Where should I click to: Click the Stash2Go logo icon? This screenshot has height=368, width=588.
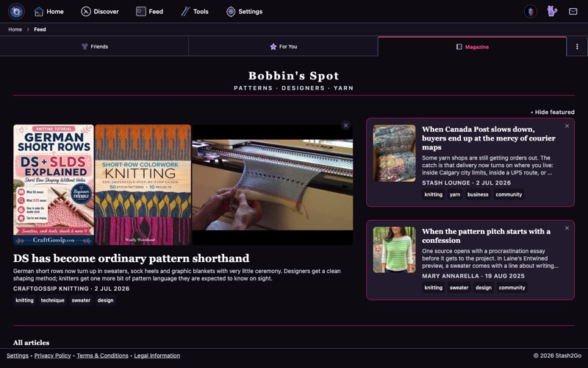click(16, 11)
